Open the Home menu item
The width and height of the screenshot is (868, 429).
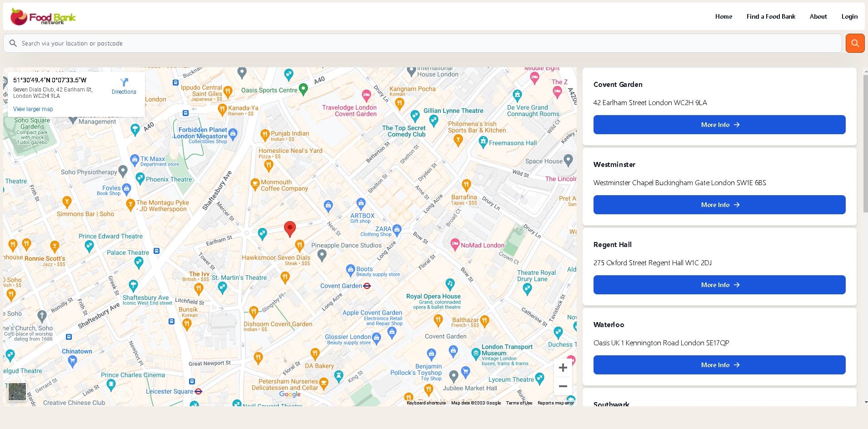[723, 16]
